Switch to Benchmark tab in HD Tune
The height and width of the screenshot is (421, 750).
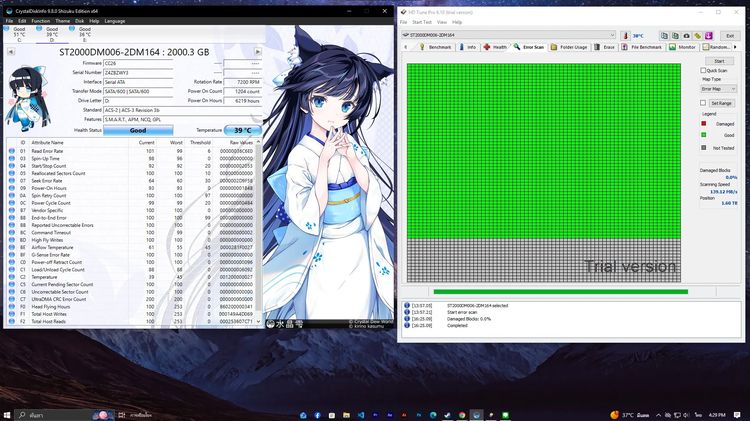click(435, 47)
